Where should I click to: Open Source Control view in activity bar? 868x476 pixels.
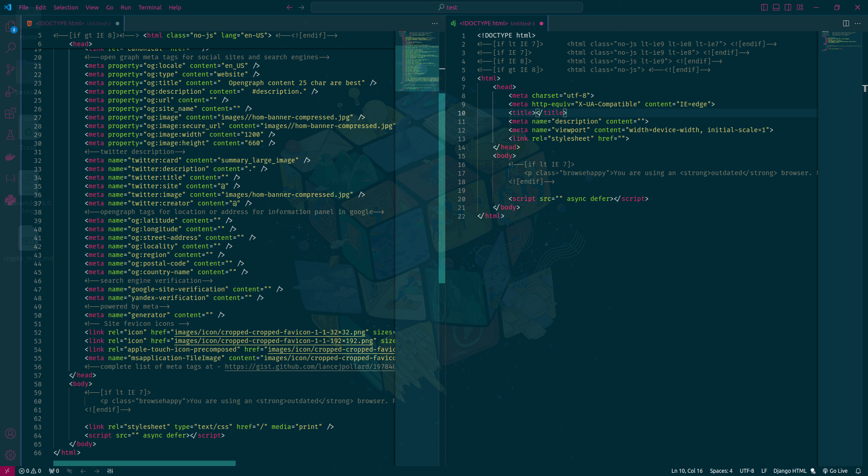[x=10, y=69]
